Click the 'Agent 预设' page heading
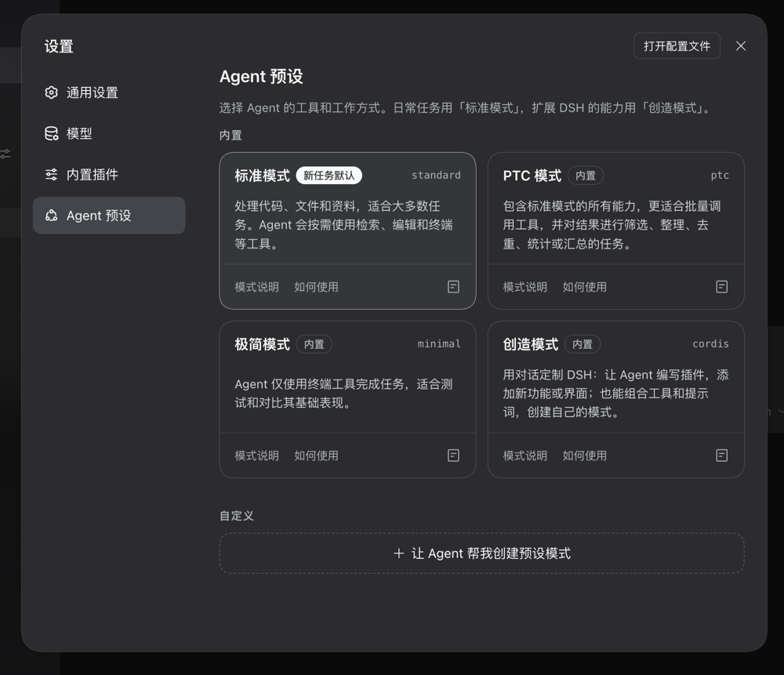The width and height of the screenshot is (784, 675). click(x=261, y=77)
